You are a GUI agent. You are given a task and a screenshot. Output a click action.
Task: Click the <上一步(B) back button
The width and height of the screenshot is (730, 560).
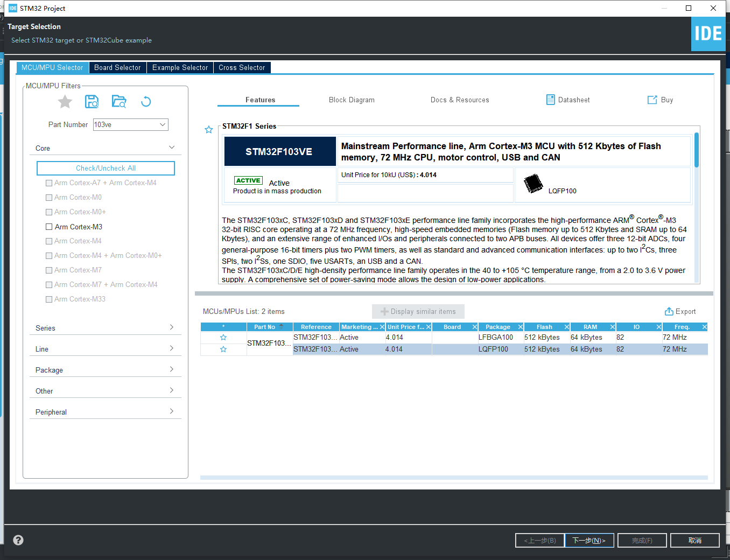point(540,540)
